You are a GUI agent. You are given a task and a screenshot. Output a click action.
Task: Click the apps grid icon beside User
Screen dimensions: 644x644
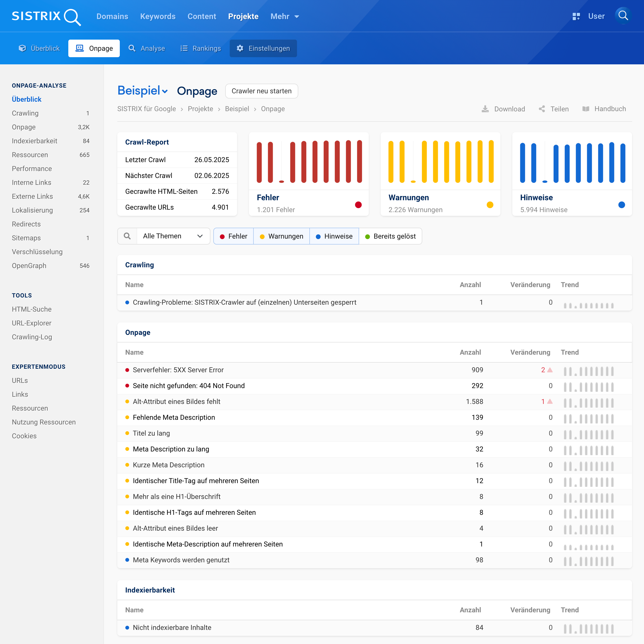click(576, 16)
